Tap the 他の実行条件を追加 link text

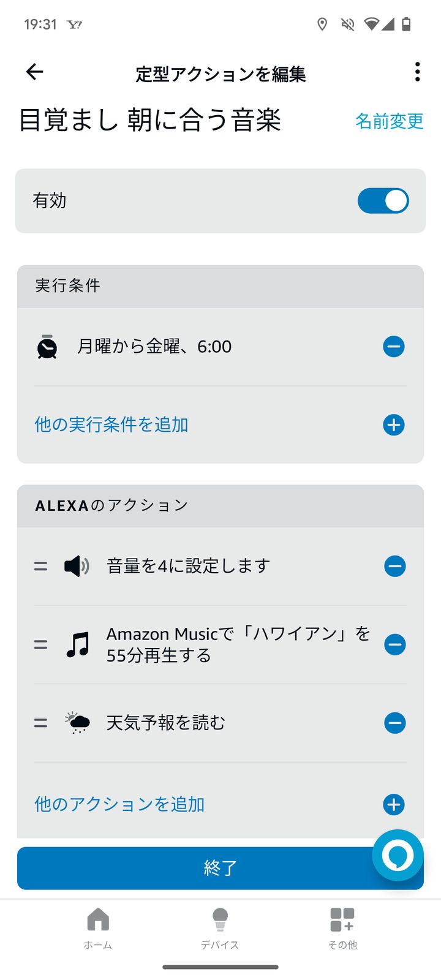point(111,424)
